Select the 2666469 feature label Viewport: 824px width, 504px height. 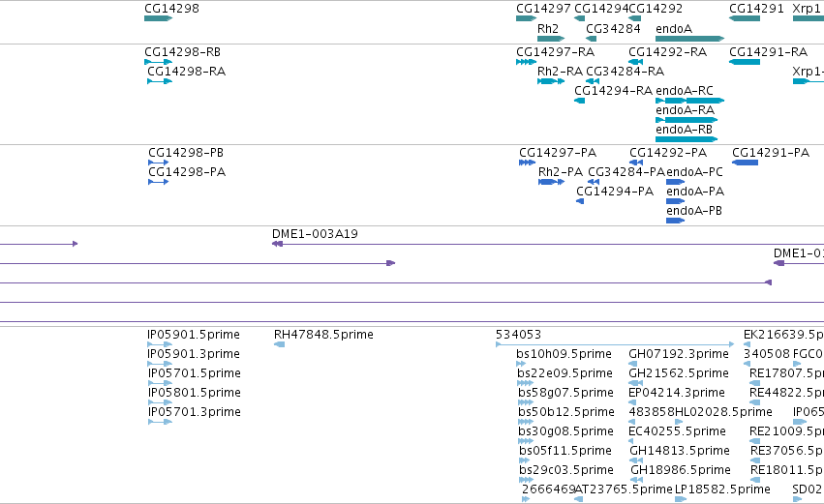pyautogui.click(x=549, y=490)
